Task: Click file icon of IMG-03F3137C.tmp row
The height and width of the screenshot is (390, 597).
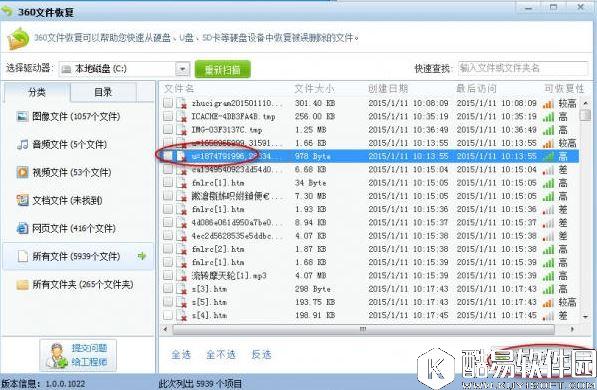Action: (181, 130)
